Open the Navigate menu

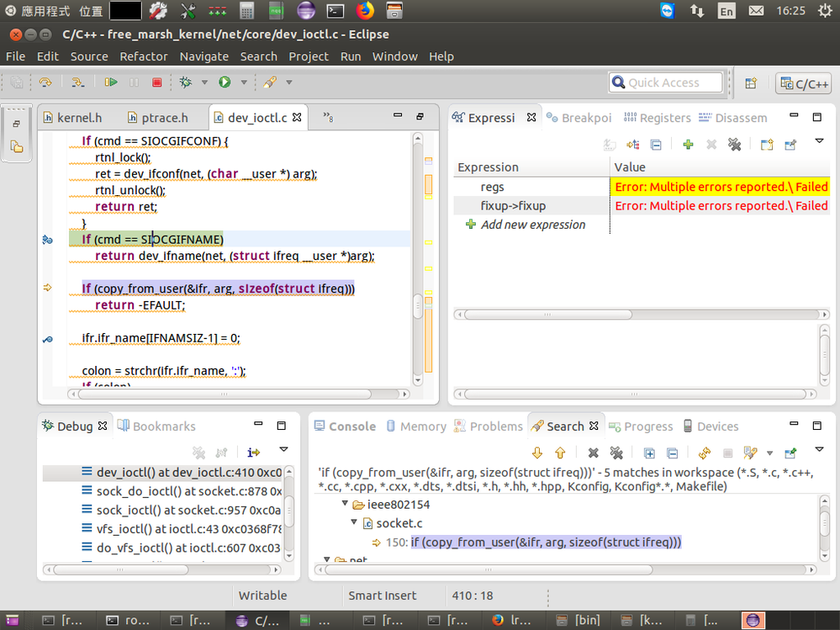click(x=204, y=56)
